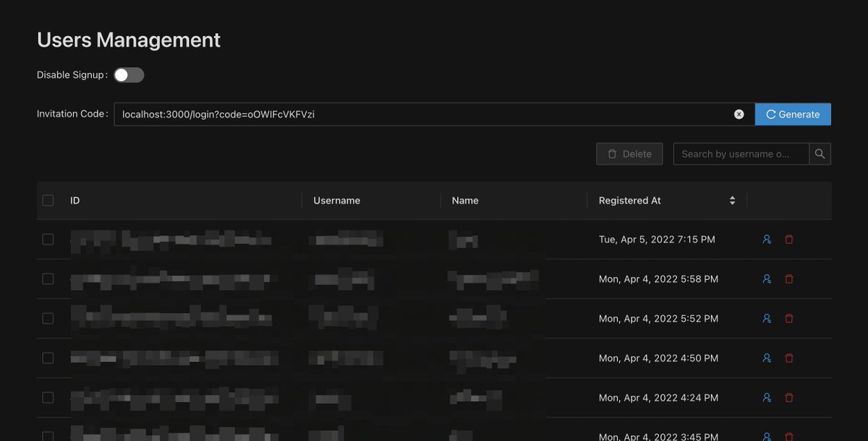Open user icon for Apr 4 5:52 PM row
Image resolution: width=868 pixels, height=441 pixels.
[767, 318]
